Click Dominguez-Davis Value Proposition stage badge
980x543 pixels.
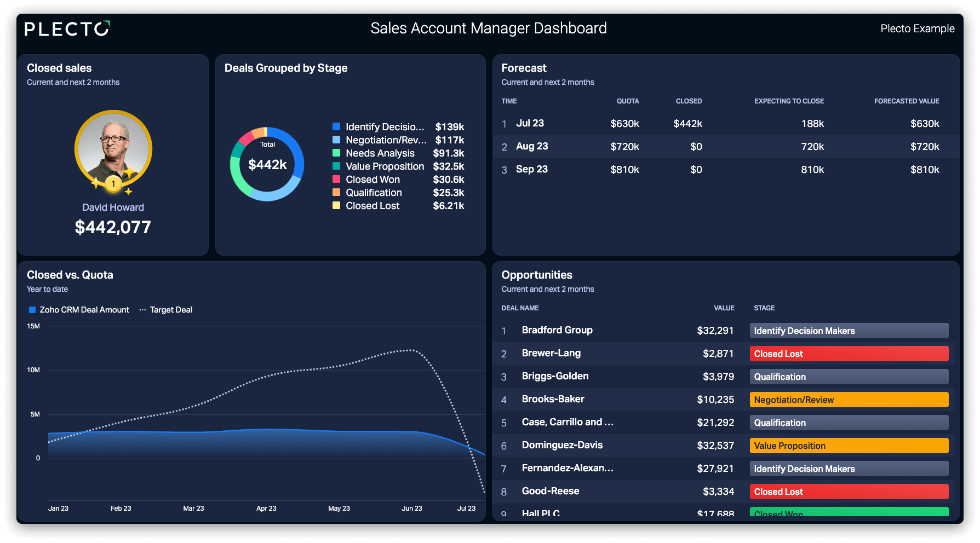849,446
